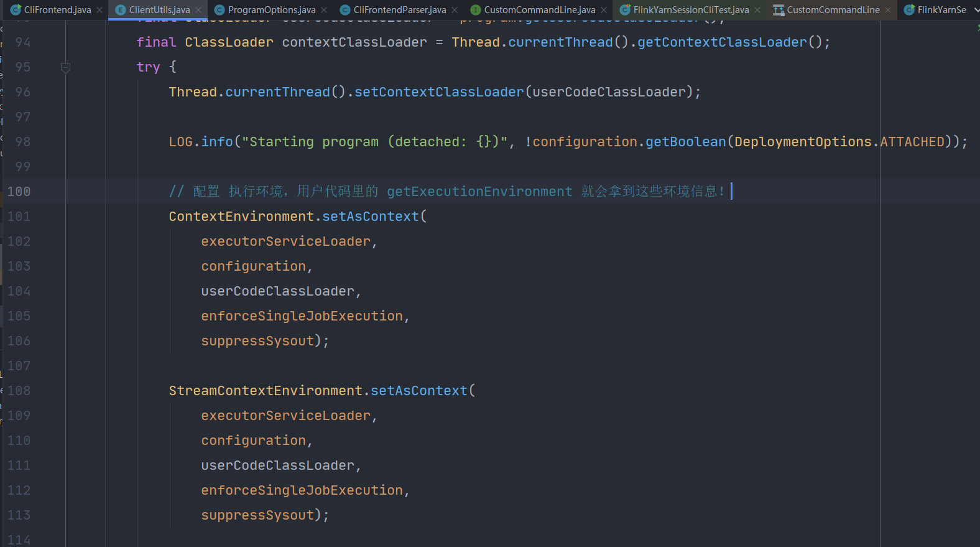Click 'StreamContextEnvironment' on line 108

266,391
